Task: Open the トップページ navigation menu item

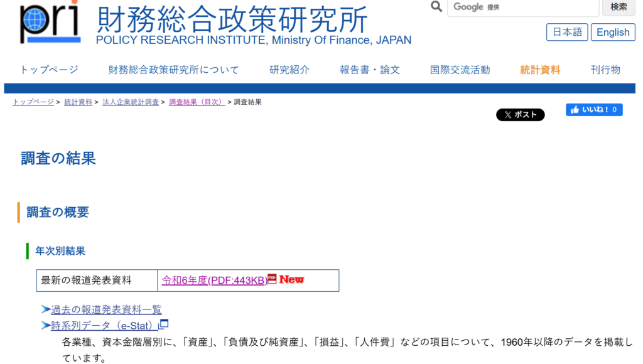Action: point(49,70)
